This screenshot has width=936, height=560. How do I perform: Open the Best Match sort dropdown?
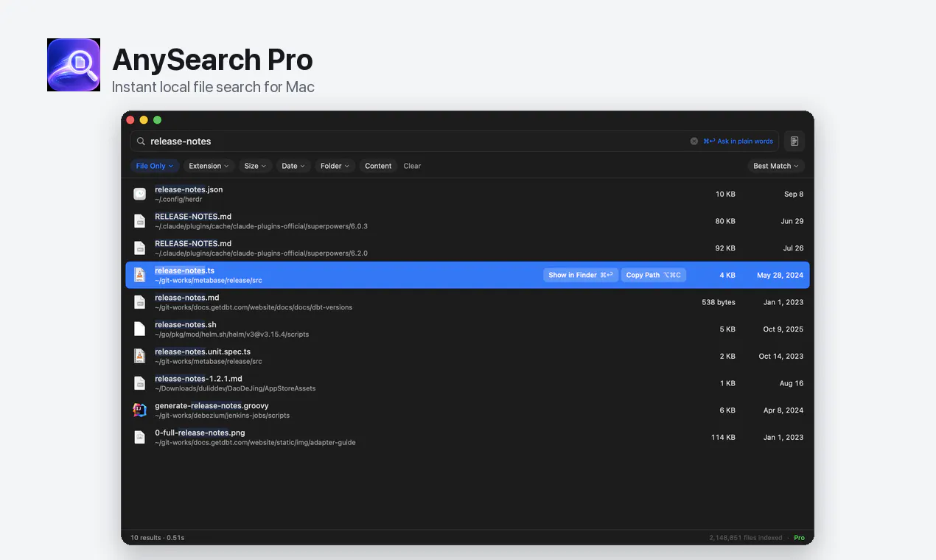point(776,166)
